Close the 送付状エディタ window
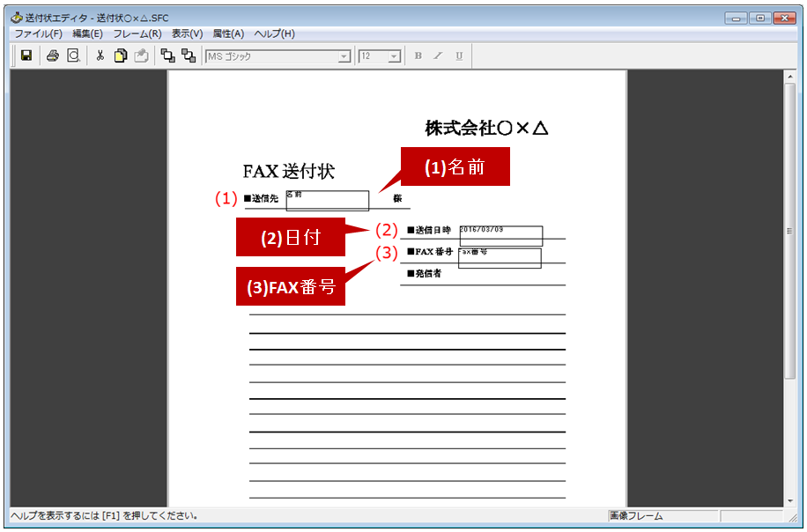This screenshot has width=807, height=532. pyautogui.click(x=785, y=18)
